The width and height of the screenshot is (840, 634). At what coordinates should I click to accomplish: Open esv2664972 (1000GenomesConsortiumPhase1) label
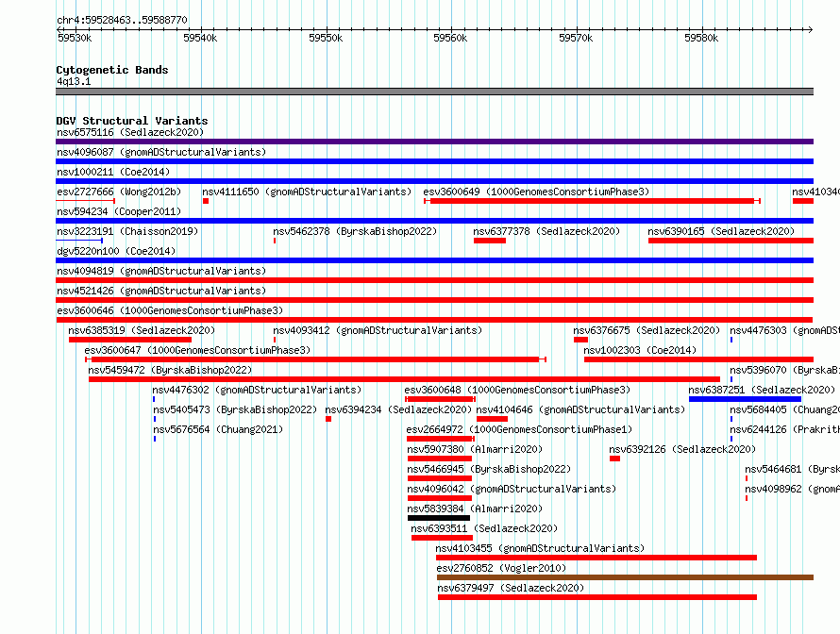pyautogui.click(x=520, y=429)
